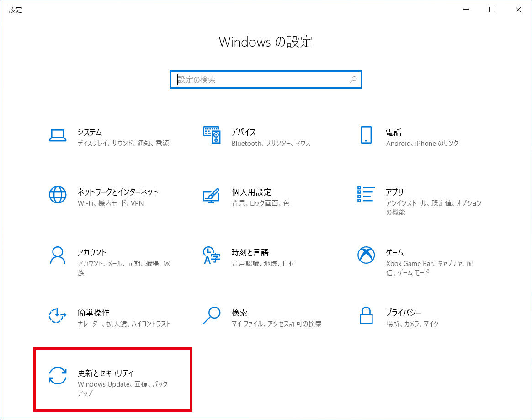Open ネットワークとインターネット settings
Viewport: 532px width, 420px height.
117,192
